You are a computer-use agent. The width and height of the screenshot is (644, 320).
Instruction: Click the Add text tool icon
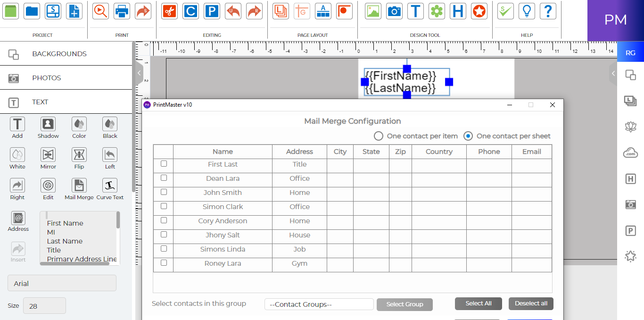click(17, 124)
